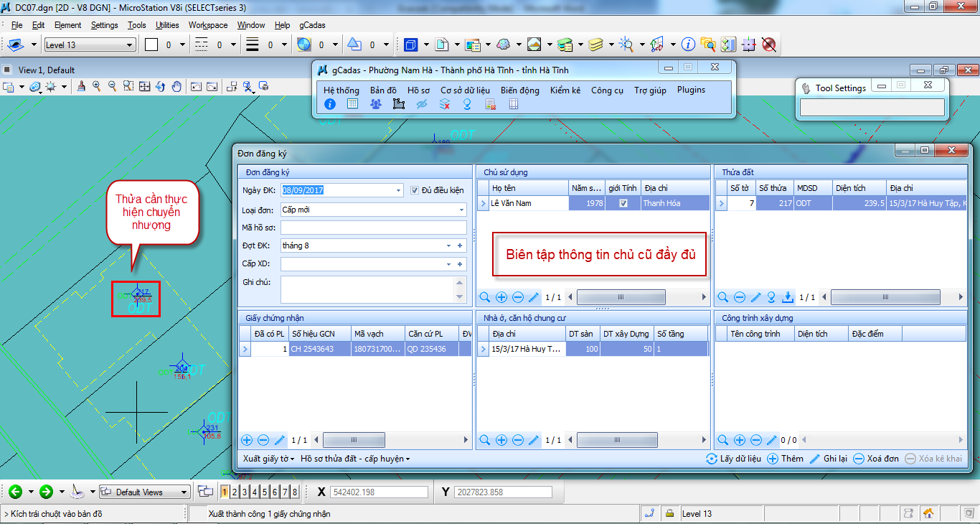Open the Default Views dropdown
The width and height of the screenshot is (980, 524).
point(184,492)
